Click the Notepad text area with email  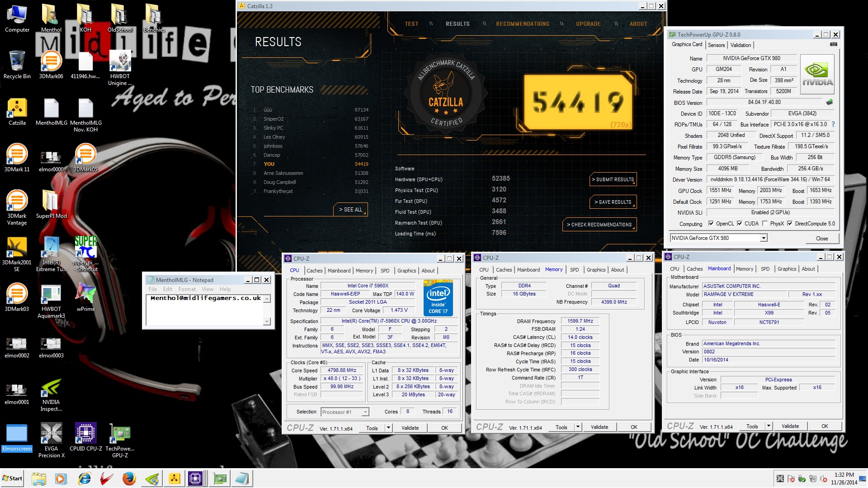click(205, 310)
